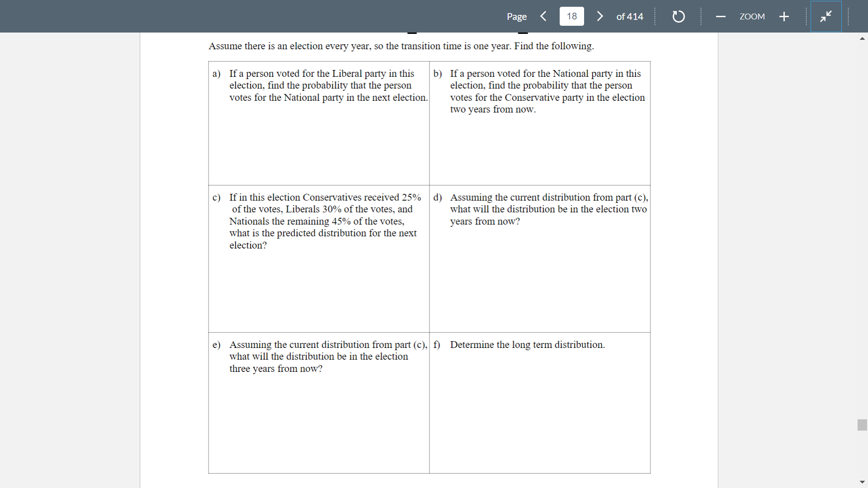Rotate the document with circular arrow icon

click(x=678, y=17)
